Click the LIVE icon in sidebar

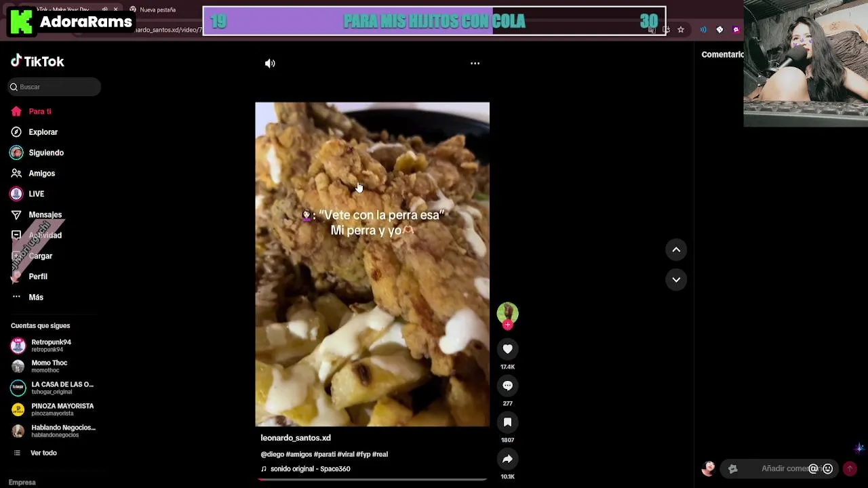tap(16, 194)
